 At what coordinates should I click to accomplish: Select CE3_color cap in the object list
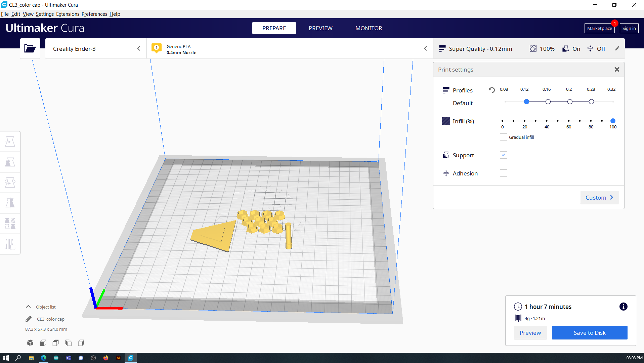(50, 319)
